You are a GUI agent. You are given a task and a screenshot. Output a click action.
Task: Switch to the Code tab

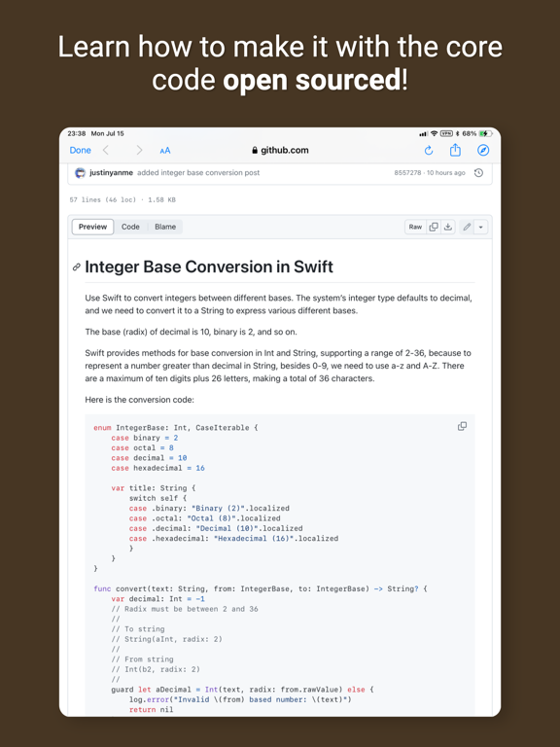pos(130,227)
